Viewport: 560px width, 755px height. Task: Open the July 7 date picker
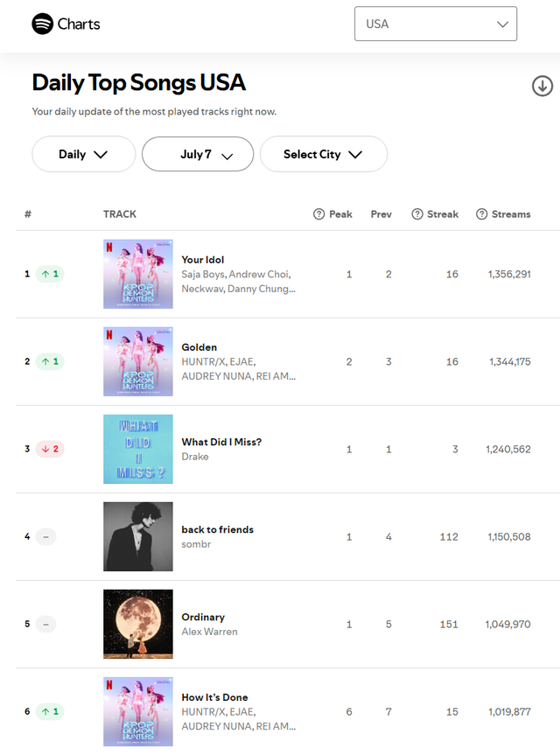click(198, 154)
